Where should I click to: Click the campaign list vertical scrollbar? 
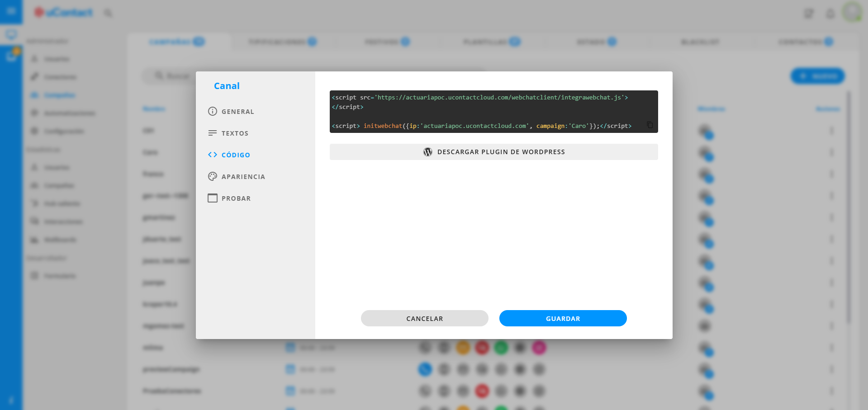click(849, 207)
